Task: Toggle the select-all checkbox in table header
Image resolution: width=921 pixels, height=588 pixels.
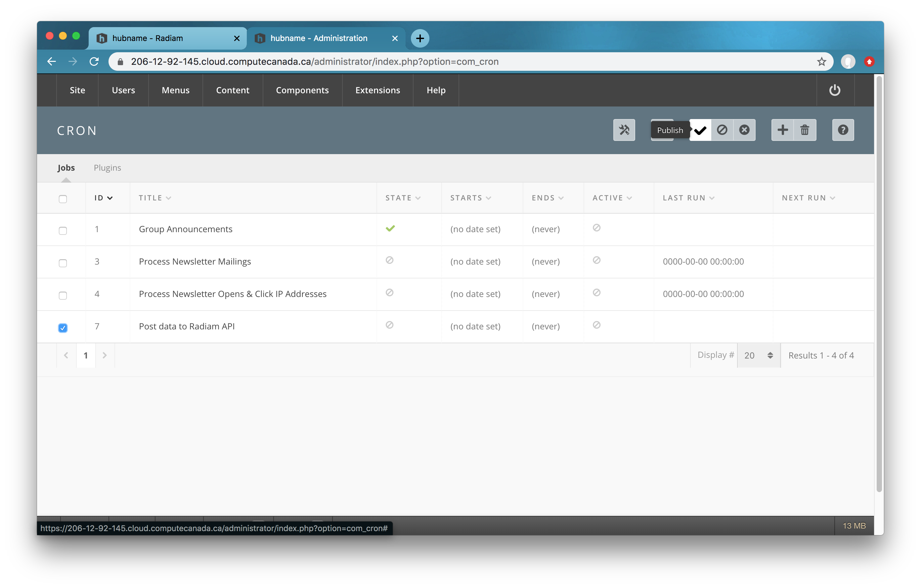Action: [x=63, y=199]
